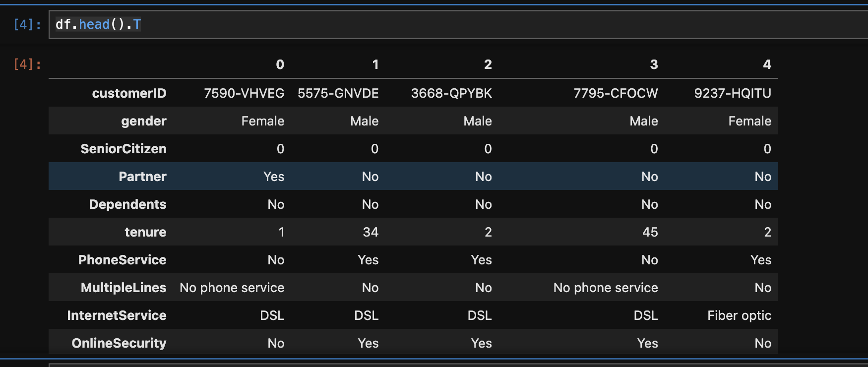868x367 pixels.
Task: Click the blue input prompt [4]
Action: point(27,25)
